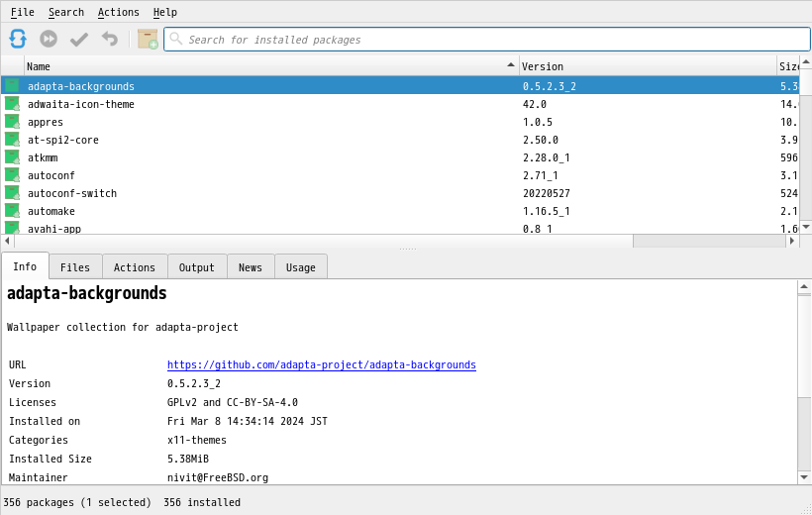Click the status icon next to autoconf

coord(13,175)
